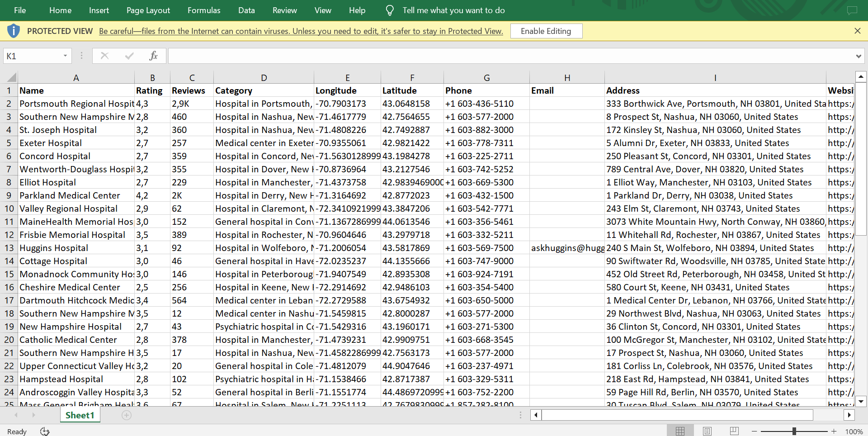Click the vertical scrollbar down arrow

861,401
